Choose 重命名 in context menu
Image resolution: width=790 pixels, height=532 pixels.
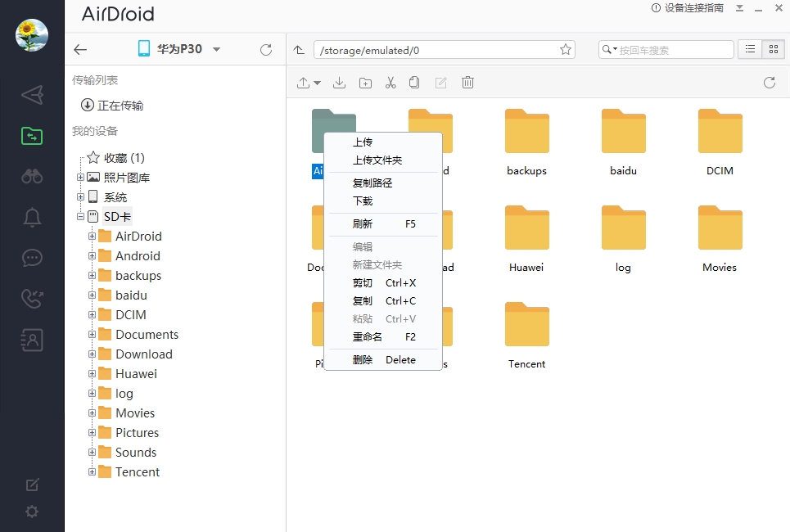pos(383,336)
